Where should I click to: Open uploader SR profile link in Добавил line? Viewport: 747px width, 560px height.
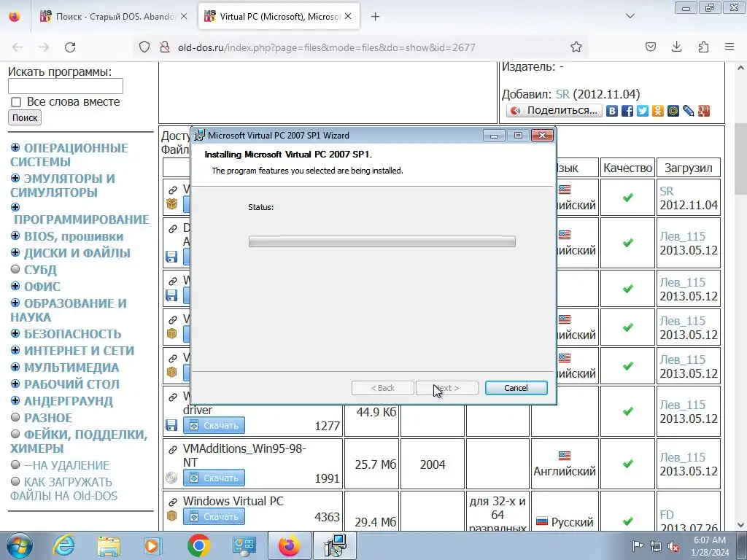tap(562, 94)
